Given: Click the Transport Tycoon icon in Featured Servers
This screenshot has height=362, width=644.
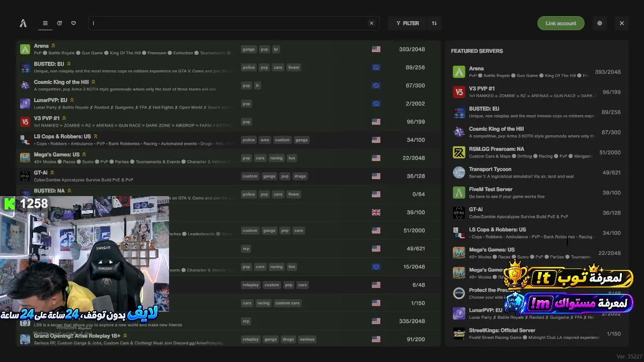Looking at the screenshot, I should [x=459, y=172].
